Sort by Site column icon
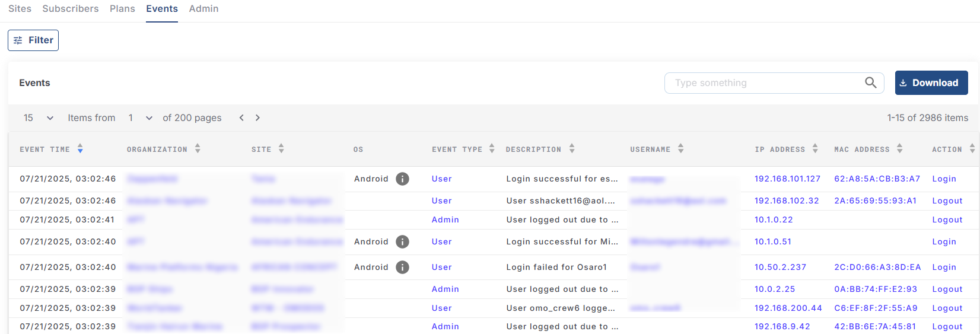This screenshot has height=334, width=980. coord(281,149)
